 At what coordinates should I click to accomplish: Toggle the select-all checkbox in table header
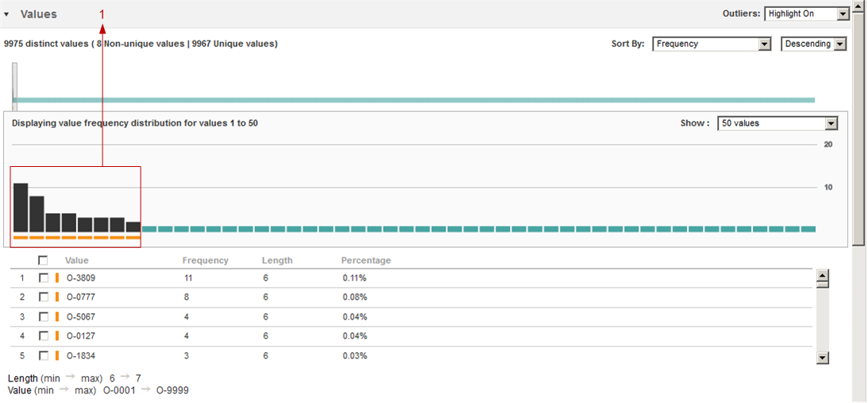[43, 260]
